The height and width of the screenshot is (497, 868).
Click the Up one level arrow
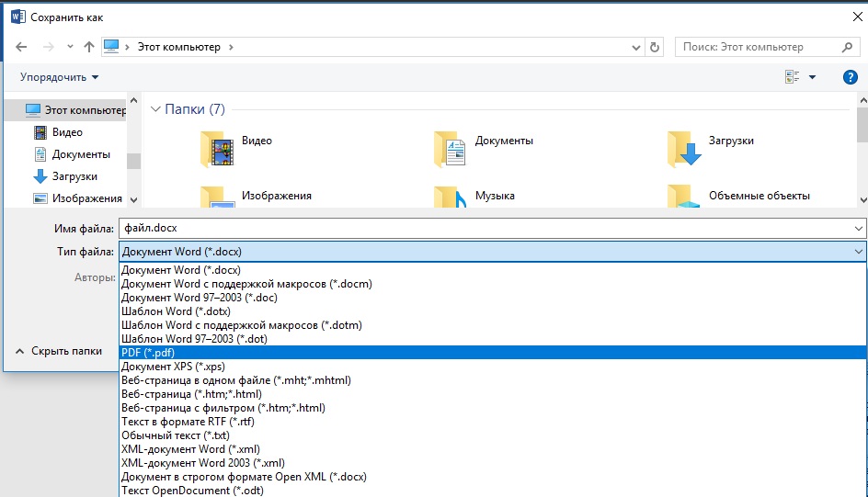(89, 47)
